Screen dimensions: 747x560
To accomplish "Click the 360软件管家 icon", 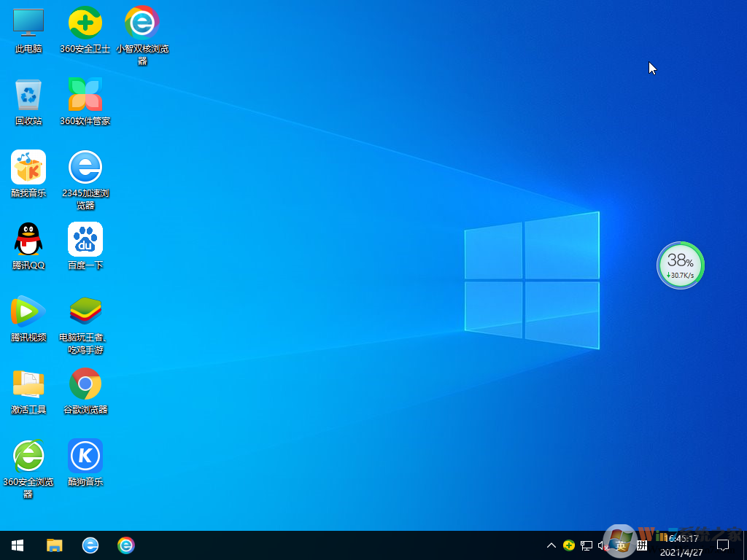I will (x=85, y=95).
